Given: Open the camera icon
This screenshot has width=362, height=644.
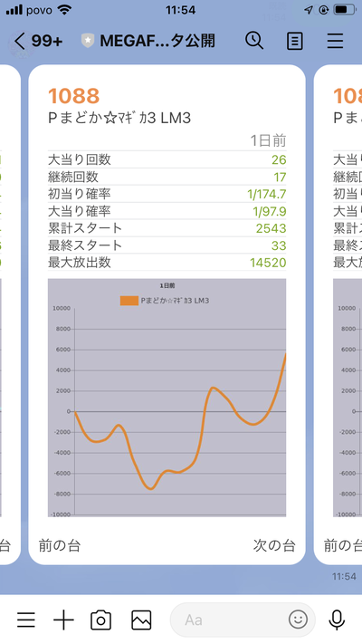Looking at the screenshot, I should point(101,620).
